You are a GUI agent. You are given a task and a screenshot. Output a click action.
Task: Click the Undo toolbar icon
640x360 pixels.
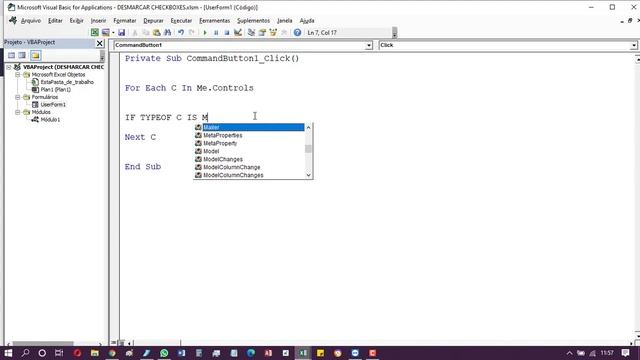(181, 33)
